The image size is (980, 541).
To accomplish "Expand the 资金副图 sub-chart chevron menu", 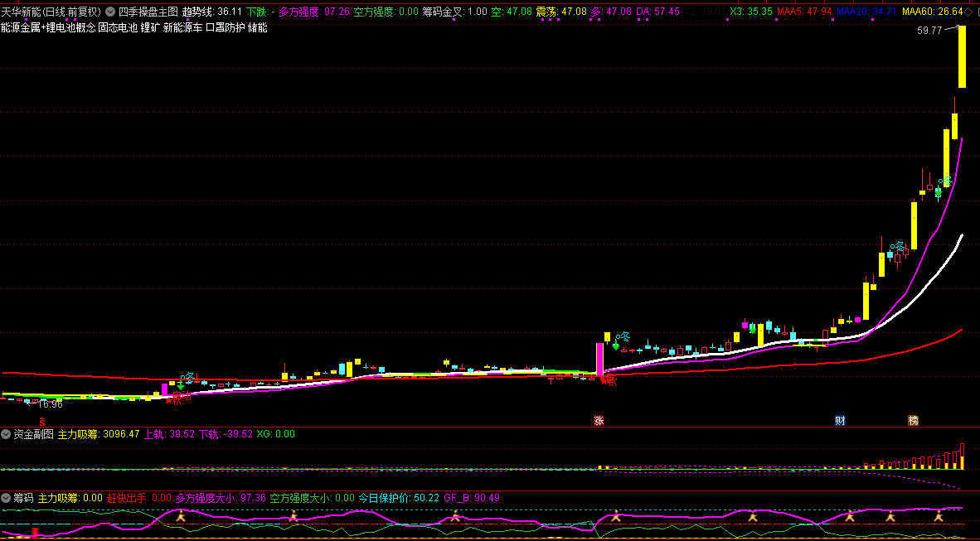I will tap(6, 434).
